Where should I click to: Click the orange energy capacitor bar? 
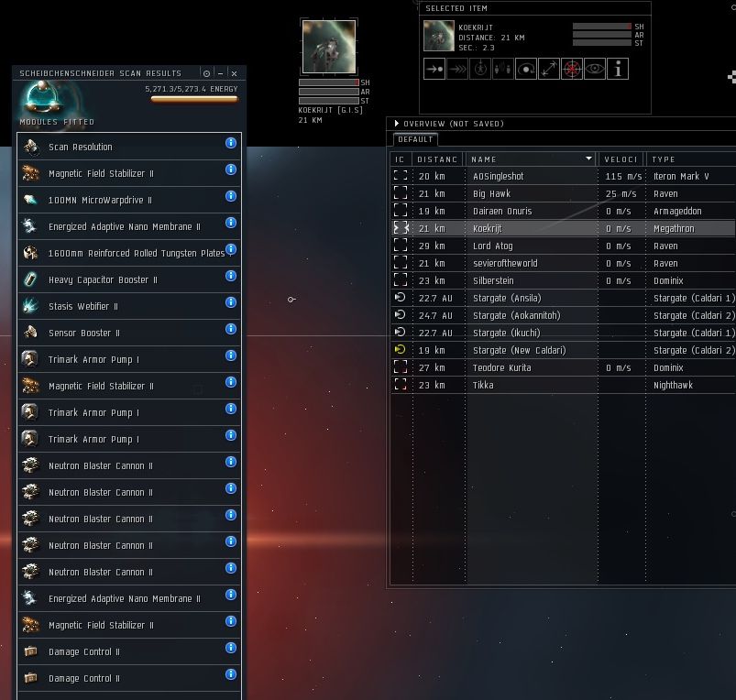coord(194,99)
